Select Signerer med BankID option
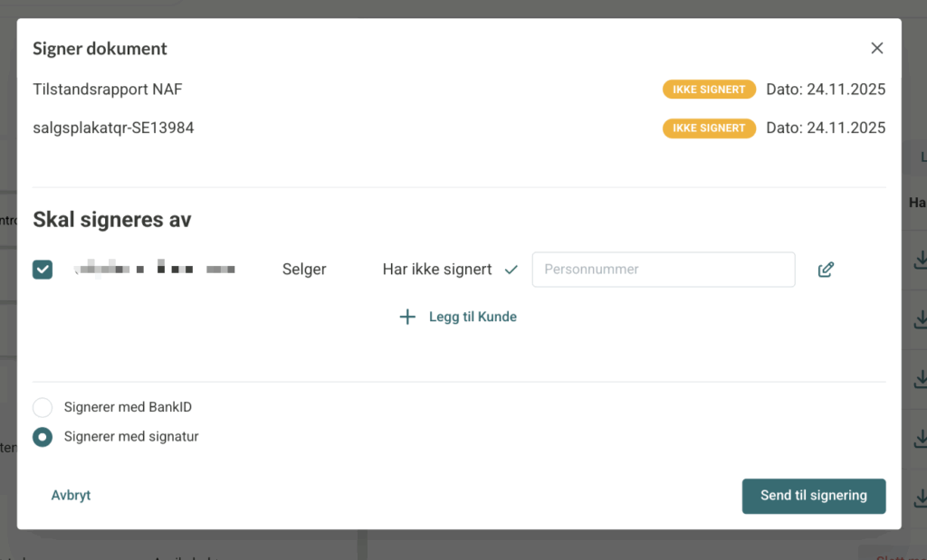Screen dimensions: 927x560 43,407
